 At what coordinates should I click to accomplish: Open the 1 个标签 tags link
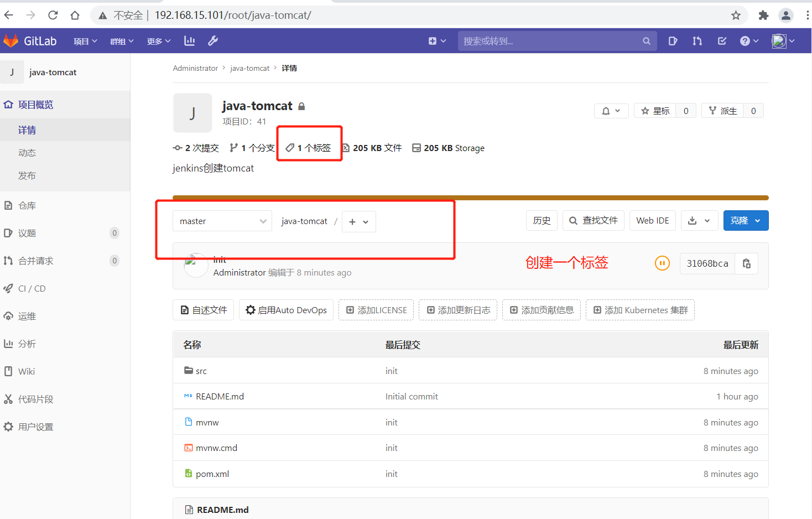click(x=308, y=148)
